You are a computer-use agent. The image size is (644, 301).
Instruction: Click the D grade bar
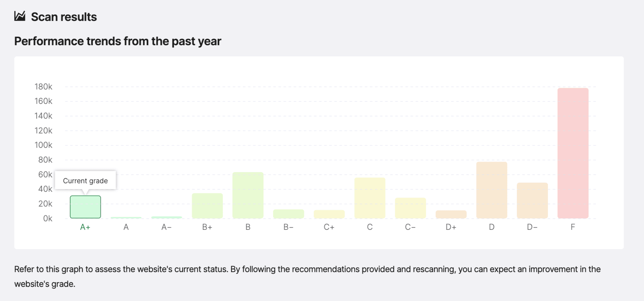[x=492, y=190]
